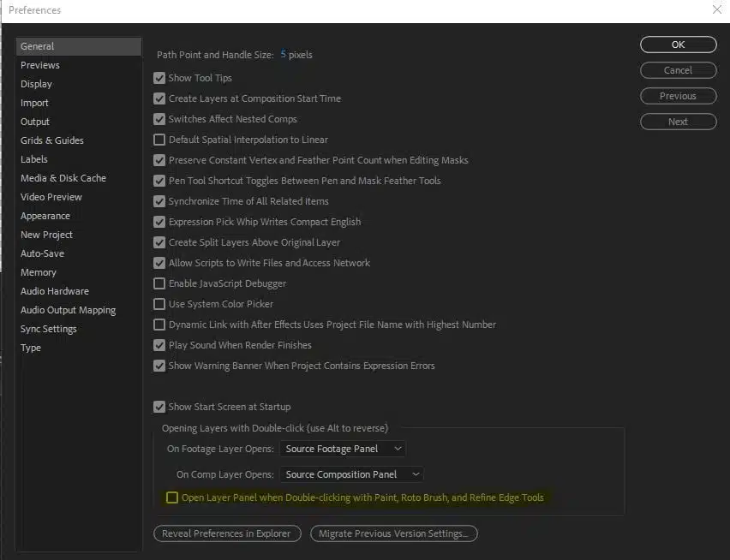Switch to Media & Disk Cache preferences
The height and width of the screenshot is (560, 730).
(63, 178)
